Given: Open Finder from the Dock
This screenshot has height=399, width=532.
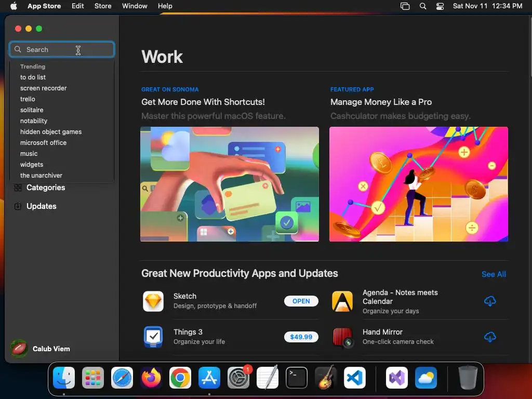Looking at the screenshot, I should (64, 378).
